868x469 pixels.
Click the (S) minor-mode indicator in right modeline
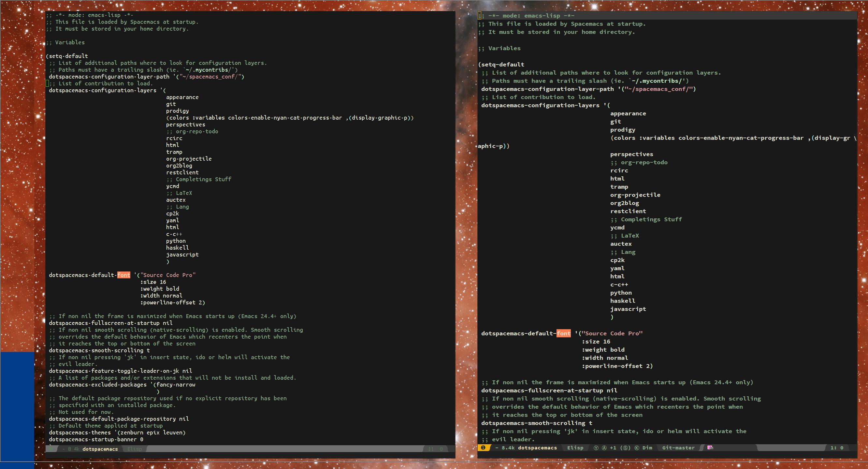tap(626, 448)
